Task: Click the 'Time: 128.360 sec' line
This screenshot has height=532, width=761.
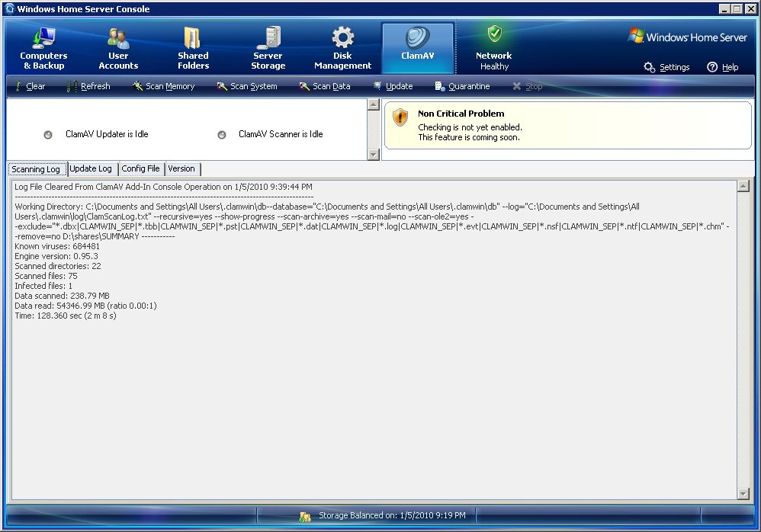Action: [66, 316]
